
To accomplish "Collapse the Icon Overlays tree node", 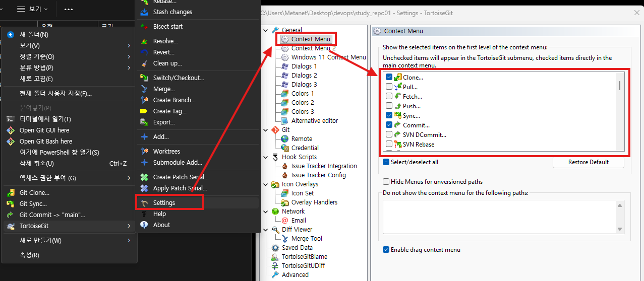I will (x=267, y=184).
